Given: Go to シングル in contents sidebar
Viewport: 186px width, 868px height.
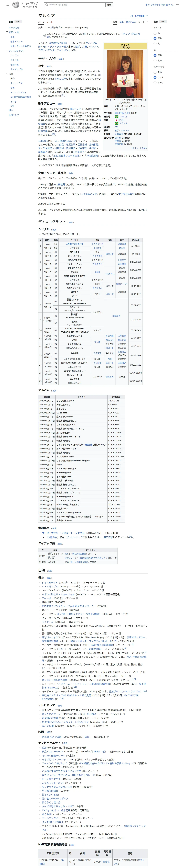Looking at the screenshot, I should (14, 55).
